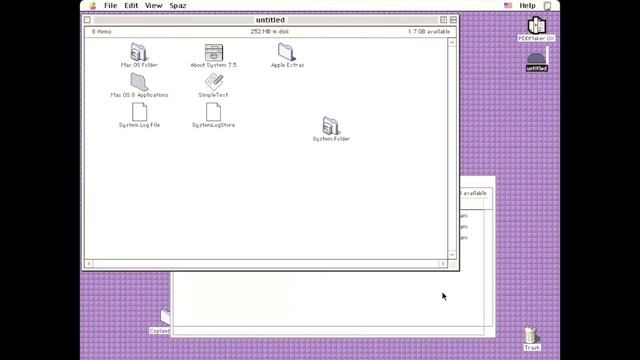Open the Mac OS Folder icon
Screen dimensions: 640x360
point(139,52)
